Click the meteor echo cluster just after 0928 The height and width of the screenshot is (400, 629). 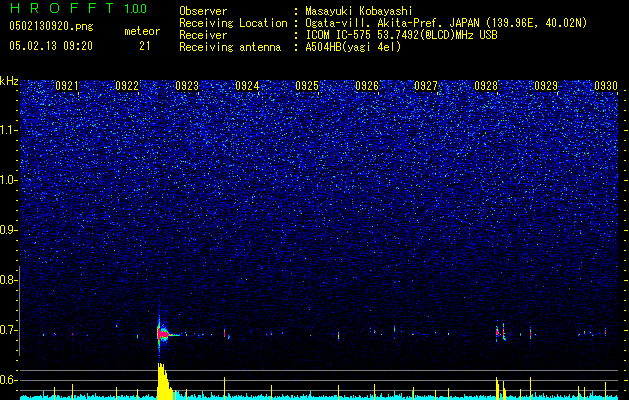coord(500,332)
